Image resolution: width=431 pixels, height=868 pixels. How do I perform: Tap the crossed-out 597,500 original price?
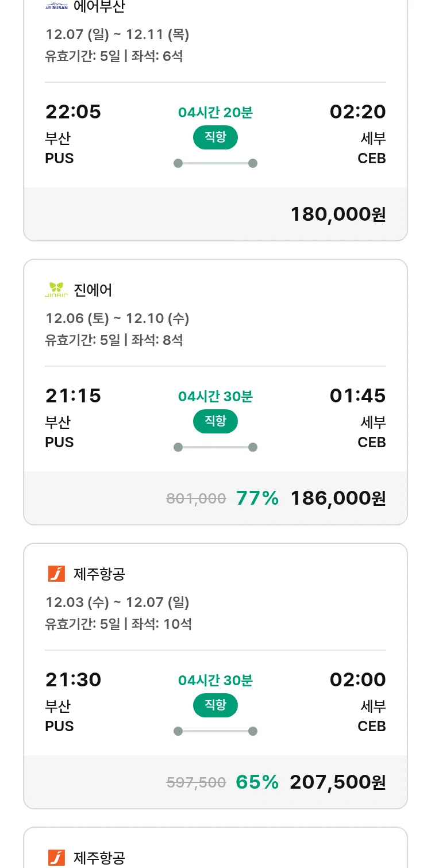(196, 783)
